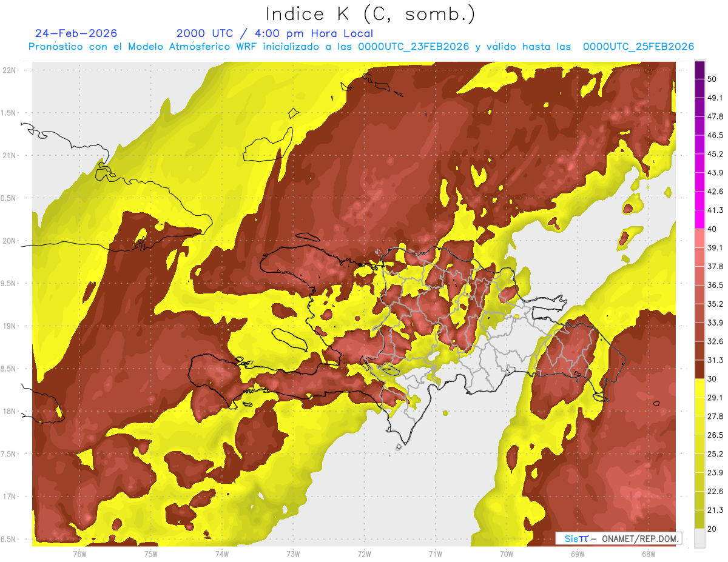
Task: Click the "36.5" color bar value
Action: [x=715, y=285]
